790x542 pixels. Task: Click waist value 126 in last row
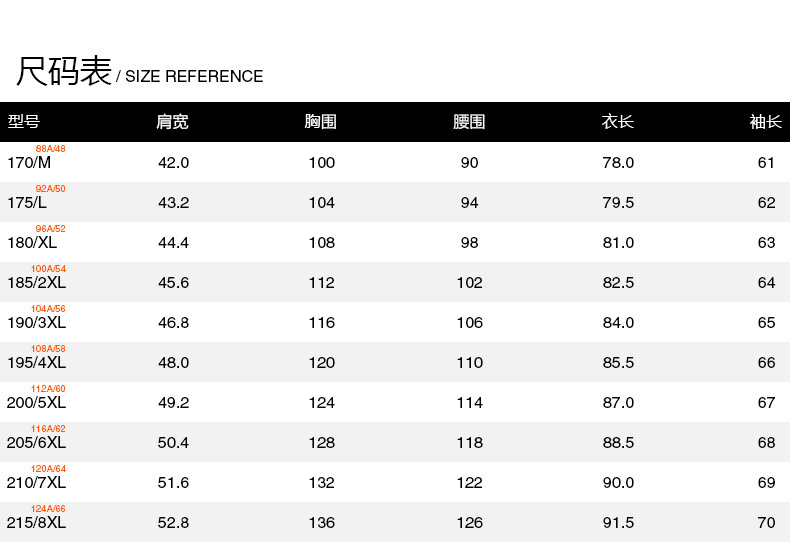point(469,523)
